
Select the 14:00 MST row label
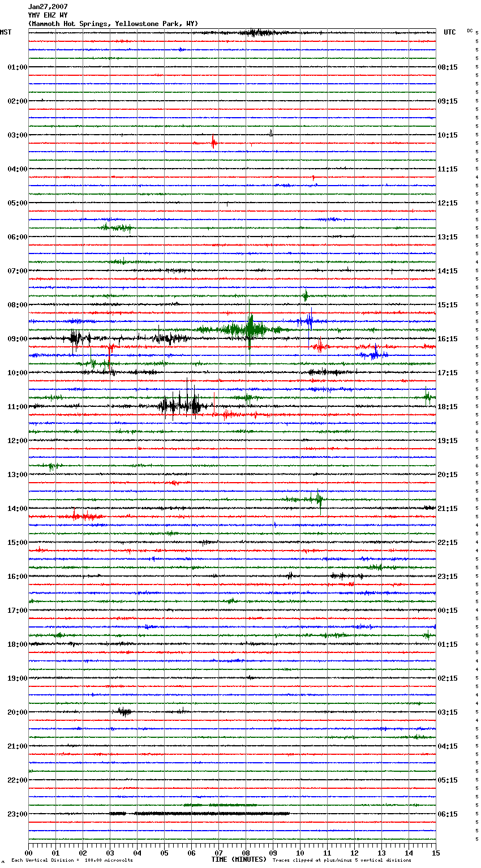tap(18, 509)
